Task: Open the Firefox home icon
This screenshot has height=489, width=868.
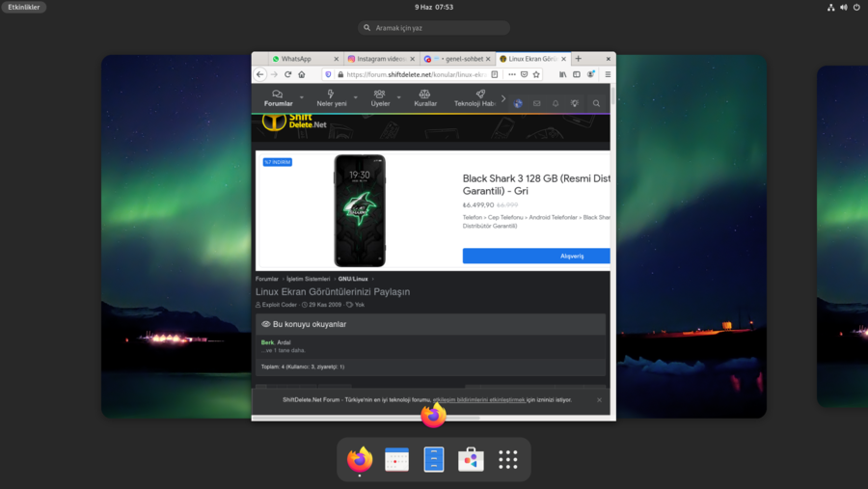Action: click(x=302, y=74)
